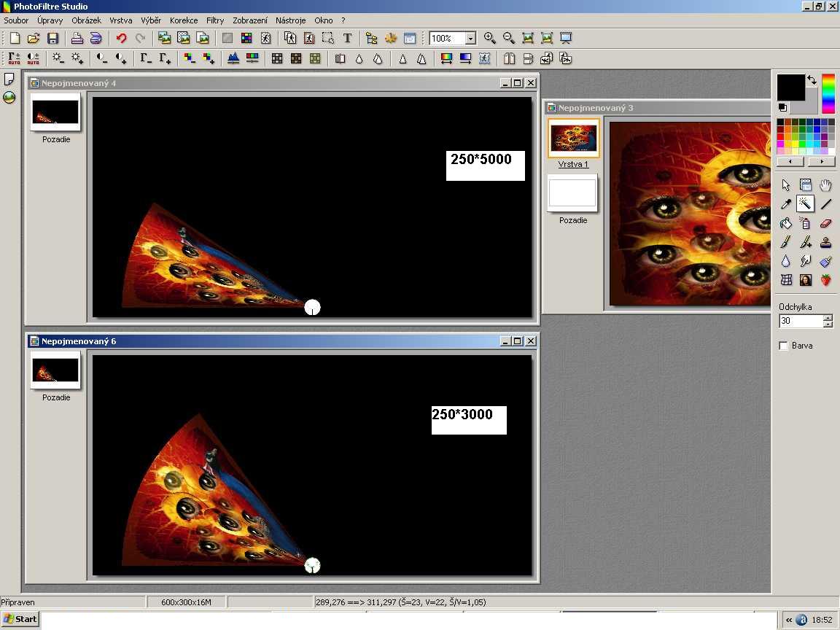Enable the Barva checkbox

click(x=784, y=346)
